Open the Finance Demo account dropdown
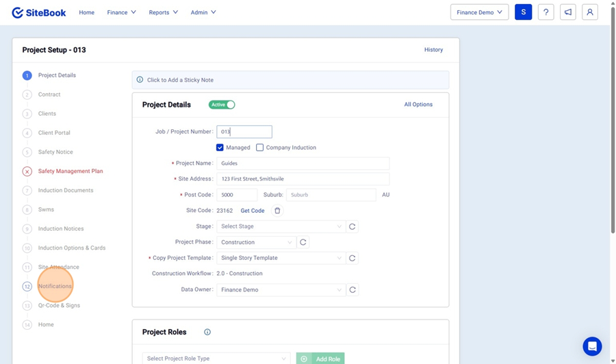616x364 pixels. [479, 12]
